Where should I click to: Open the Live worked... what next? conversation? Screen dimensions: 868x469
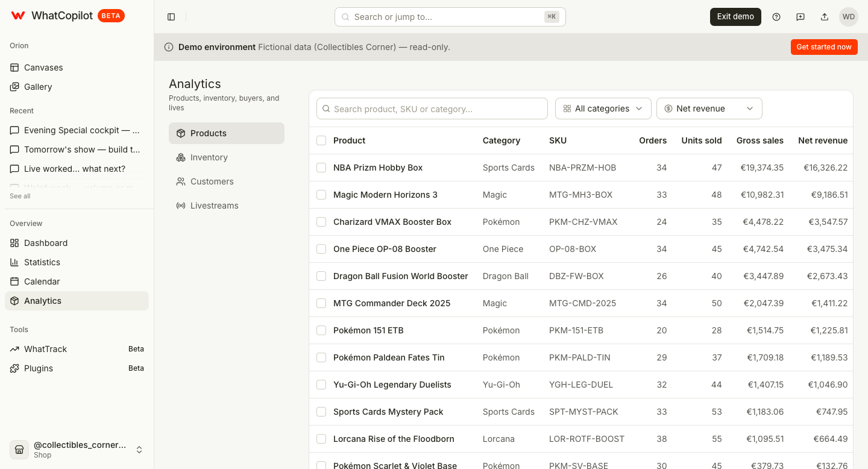[x=77, y=169]
